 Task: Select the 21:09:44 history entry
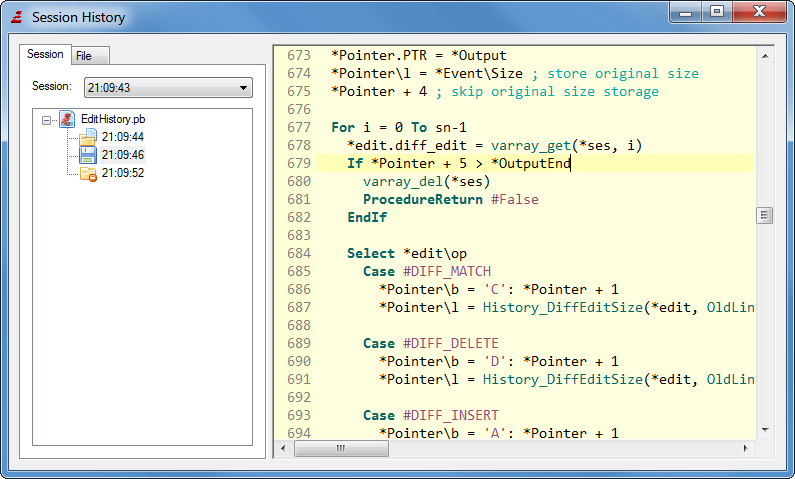(x=122, y=137)
